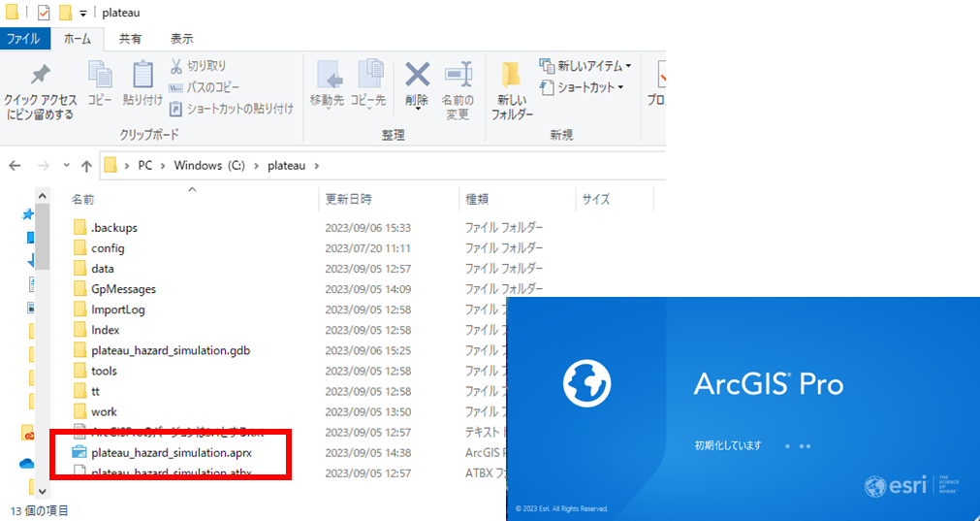Select the GpMessages folder

click(123, 289)
